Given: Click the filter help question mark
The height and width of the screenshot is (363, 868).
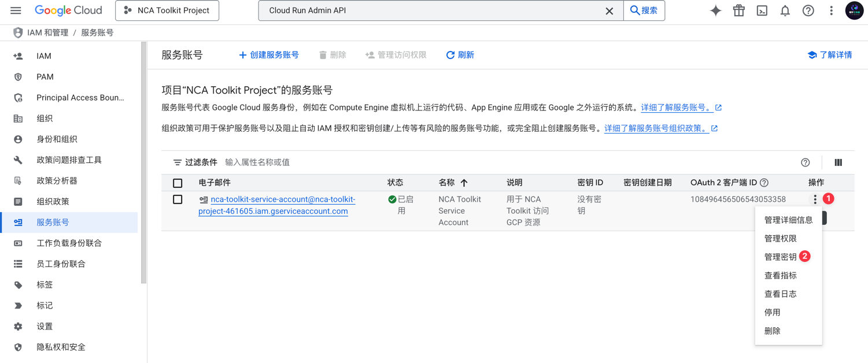Looking at the screenshot, I should (806, 162).
